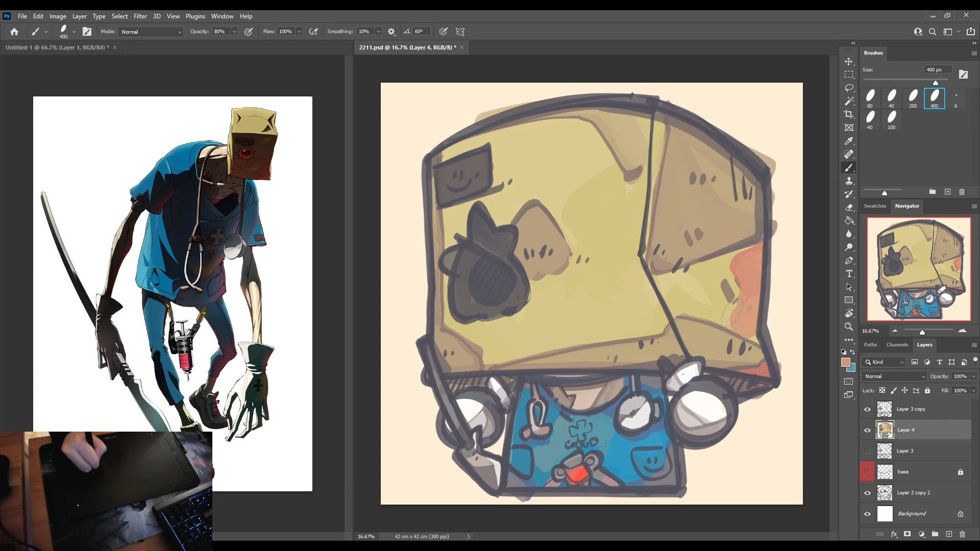Open the Filter menu
The image size is (980, 551).
click(140, 16)
